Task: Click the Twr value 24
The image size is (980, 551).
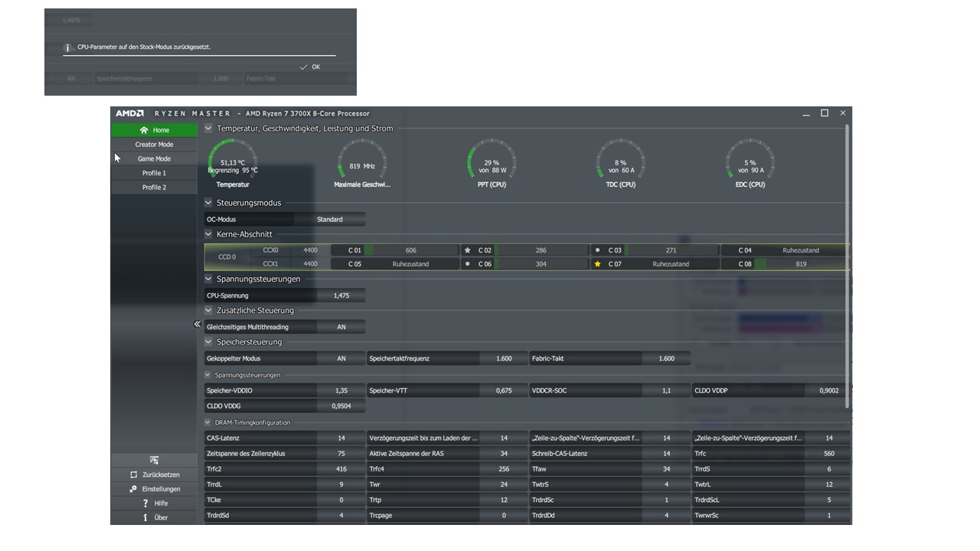Action: click(504, 484)
